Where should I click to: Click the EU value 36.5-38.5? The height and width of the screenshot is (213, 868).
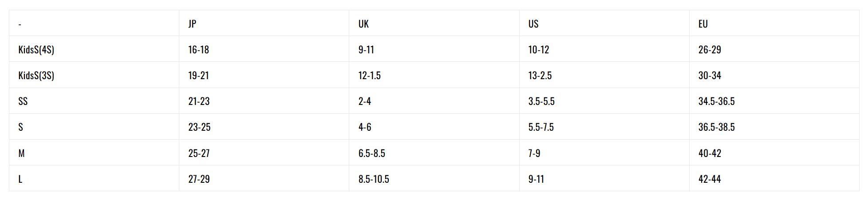pos(717,127)
